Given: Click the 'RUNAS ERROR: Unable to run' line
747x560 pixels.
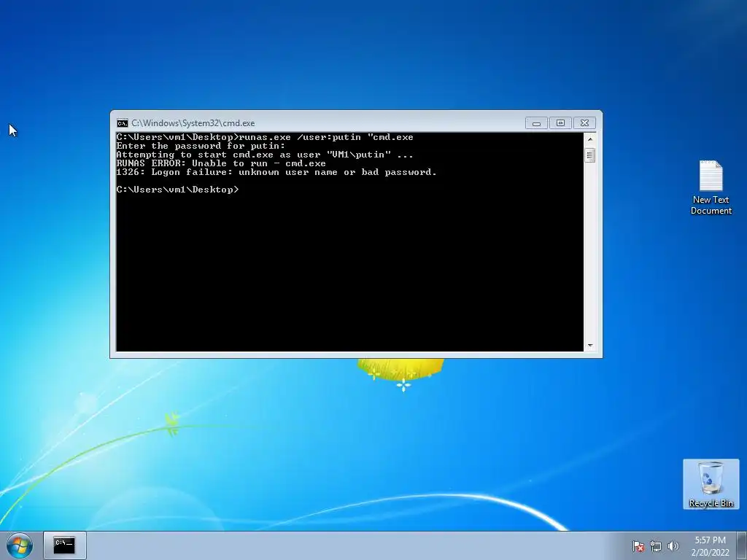Looking at the screenshot, I should click(221, 163).
